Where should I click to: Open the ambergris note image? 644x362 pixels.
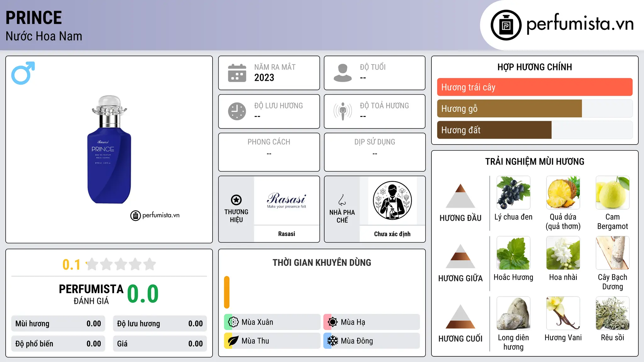pos(514,313)
